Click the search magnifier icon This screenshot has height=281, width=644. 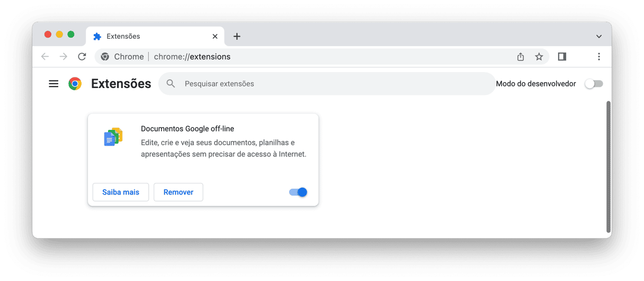(x=171, y=84)
